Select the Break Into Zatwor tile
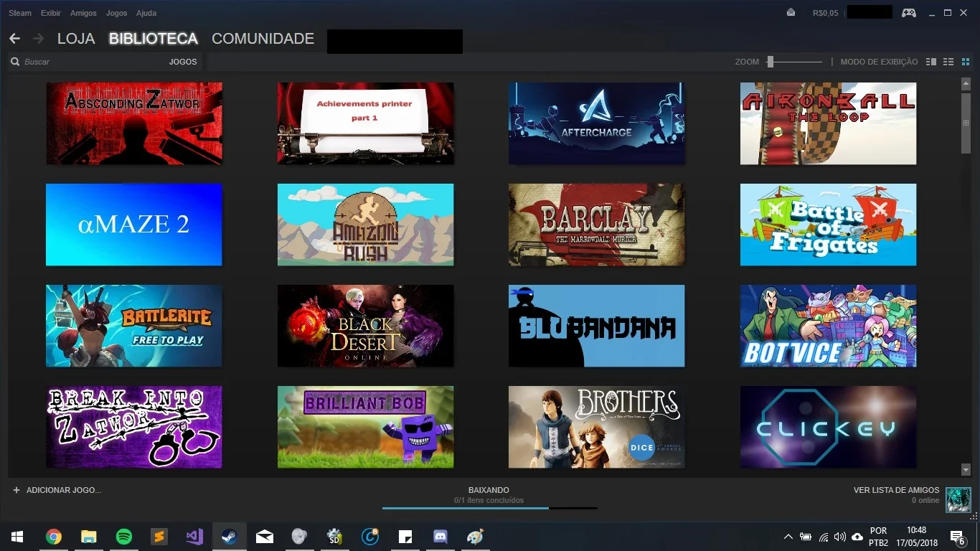Image resolution: width=980 pixels, height=551 pixels. pos(134,427)
